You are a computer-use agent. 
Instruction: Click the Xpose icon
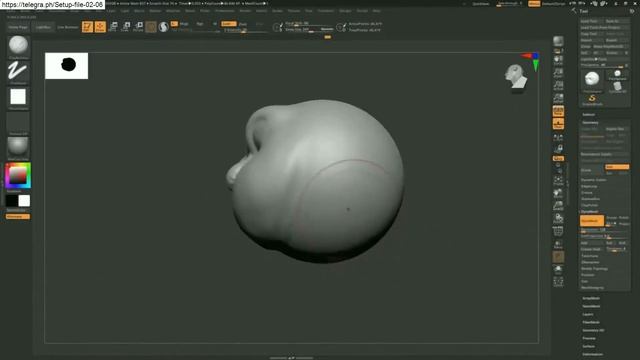pos(558,282)
